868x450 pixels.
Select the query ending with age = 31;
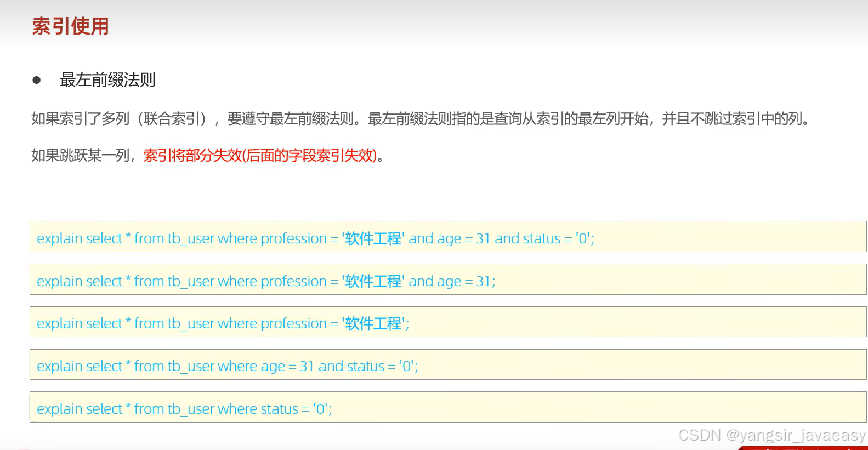pyautogui.click(x=448, y=280)
